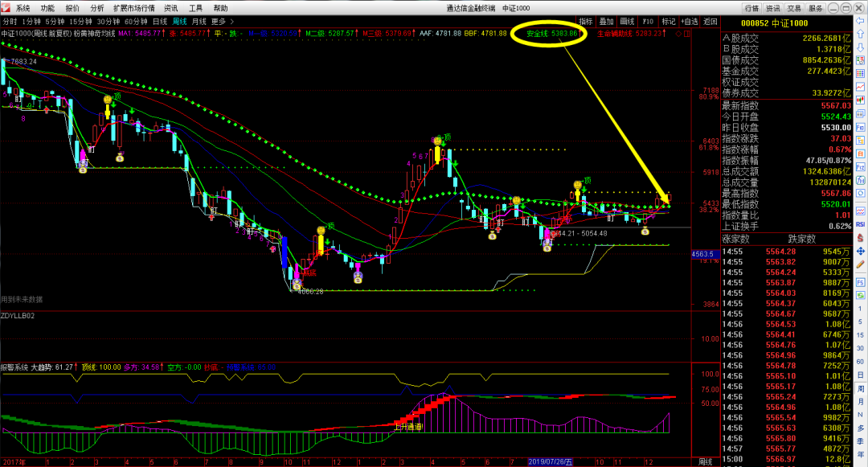Click the 最新指数 value 5567.03
Viewport: 868px width, 467px height.
836,105
